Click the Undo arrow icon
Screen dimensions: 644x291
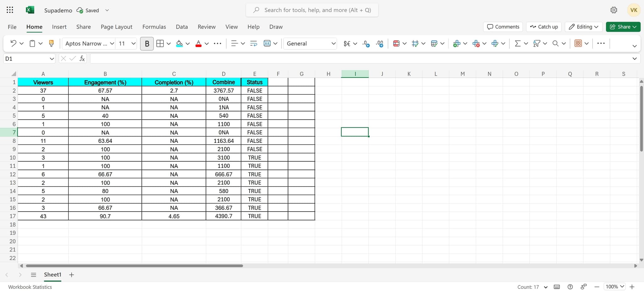(x=13, y=44)
